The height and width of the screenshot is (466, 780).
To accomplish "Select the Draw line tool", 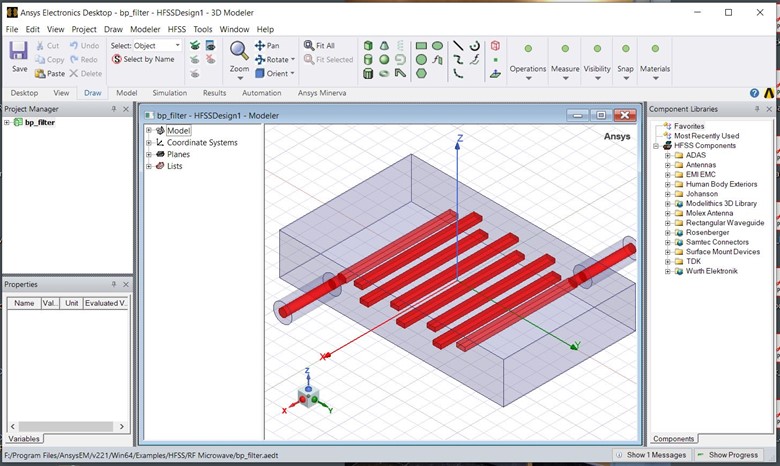I will coord(458,46).
